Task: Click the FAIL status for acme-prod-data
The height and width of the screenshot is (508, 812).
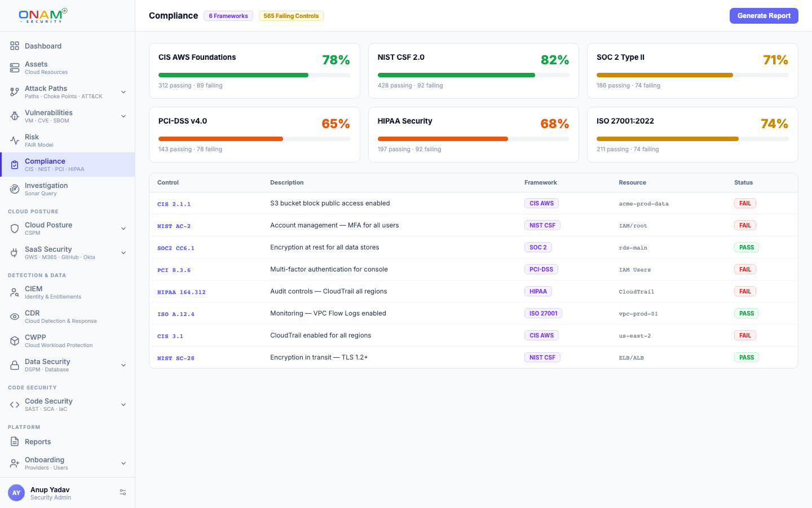Action: pyautogui.click(x=745, y=203)
